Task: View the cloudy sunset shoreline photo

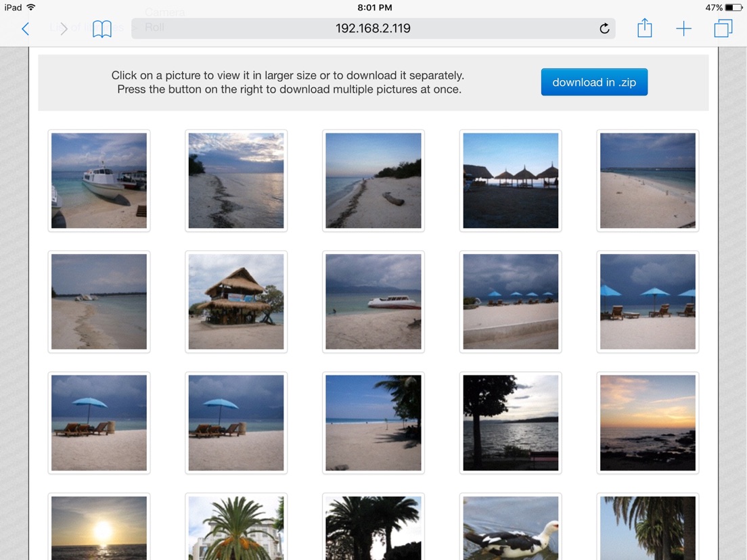Action: [236, 181]
